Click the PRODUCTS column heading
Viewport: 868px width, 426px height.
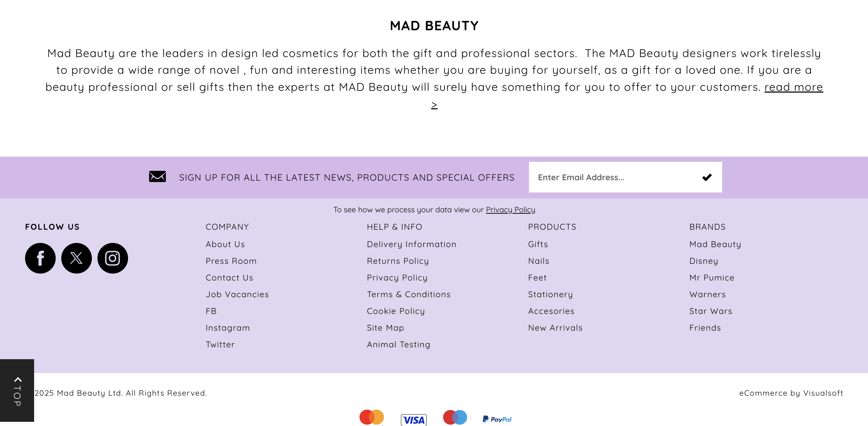(552, 227)
